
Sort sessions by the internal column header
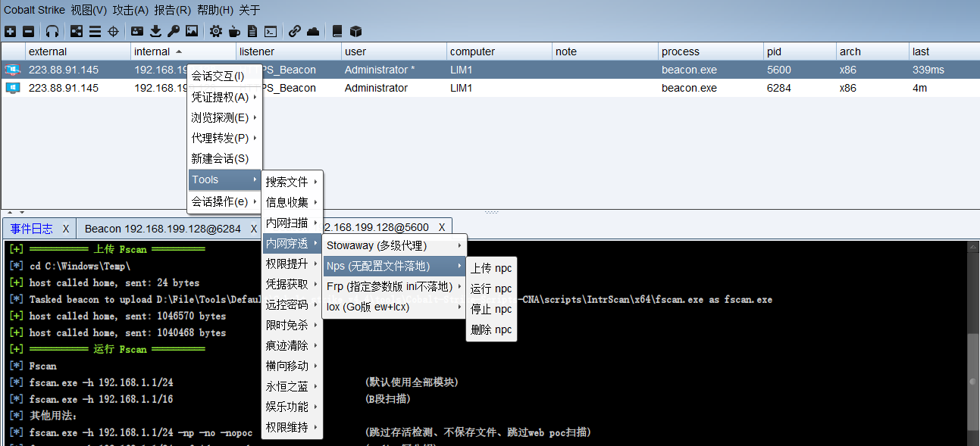pos(182,51)
